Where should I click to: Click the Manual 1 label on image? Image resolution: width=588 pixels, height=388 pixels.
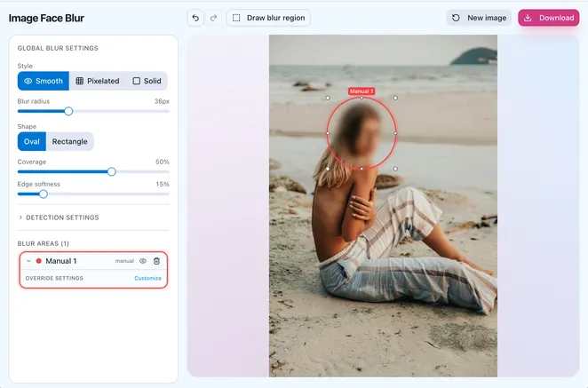tap(362, 91)
